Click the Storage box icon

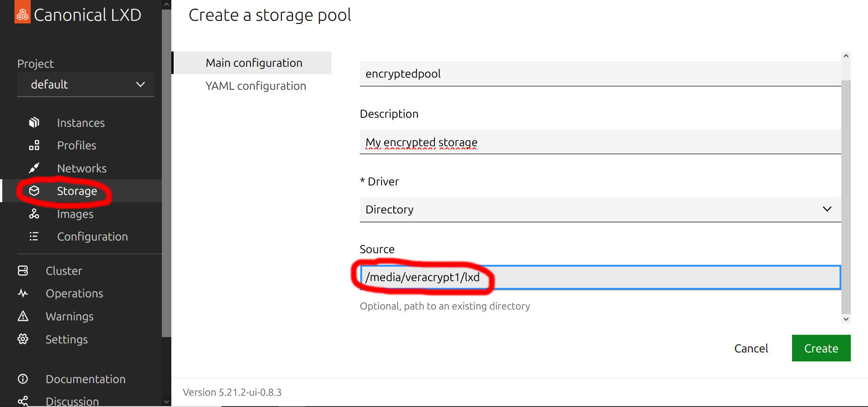[x=34, y=191]
